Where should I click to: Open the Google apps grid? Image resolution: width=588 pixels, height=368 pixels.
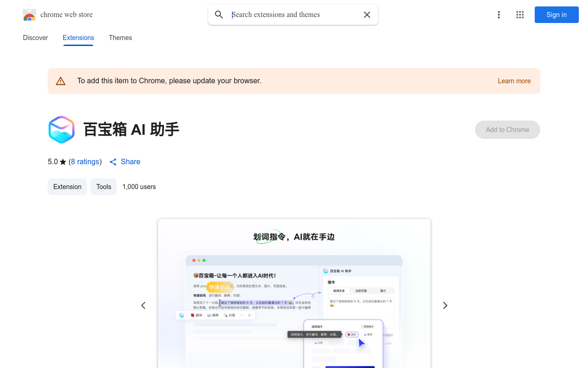(x=520, y=15)
